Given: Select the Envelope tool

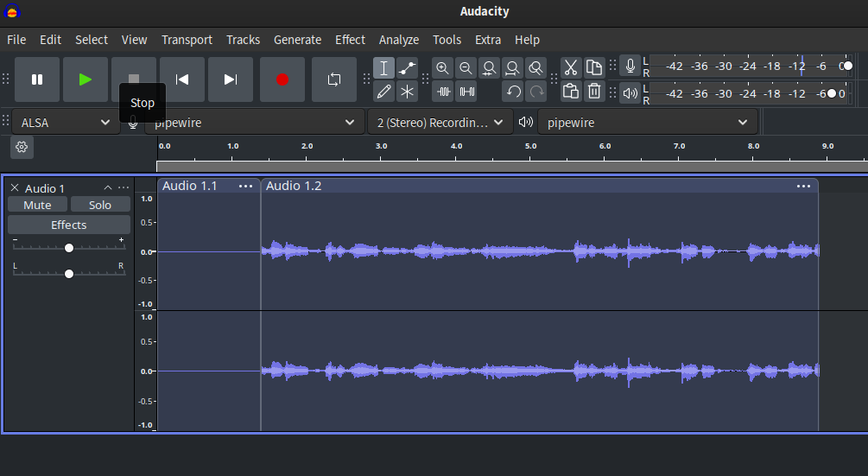Looking at the screenshot, I should coord(407,68).
